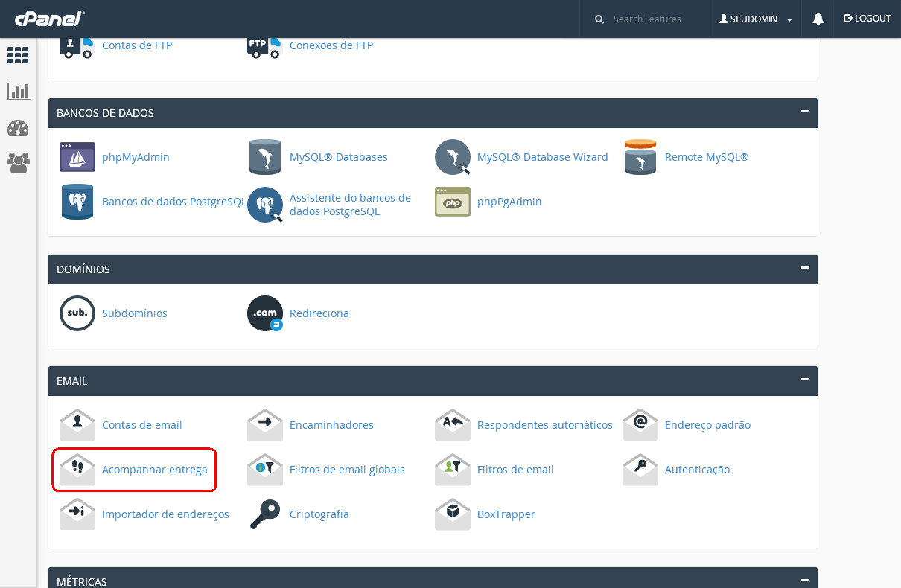The image size is (901, 588).
Task: Open the Importador de endereços icon
Action: (77, 514)
